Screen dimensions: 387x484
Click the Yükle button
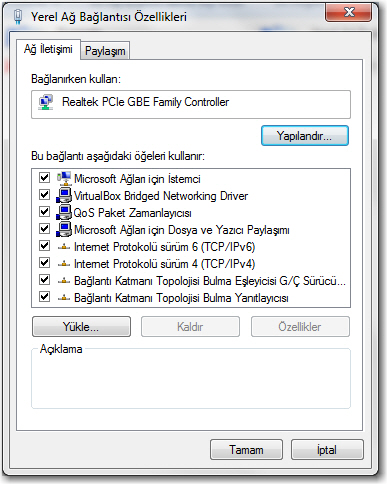81,327
